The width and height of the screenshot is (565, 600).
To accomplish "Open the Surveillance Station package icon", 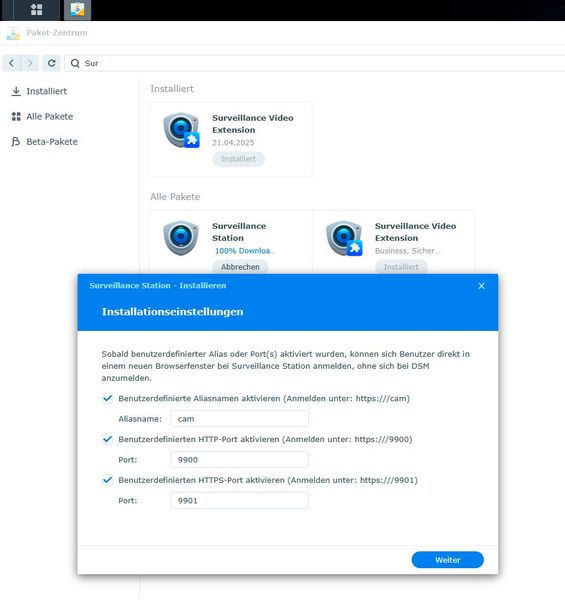I will click(181, 238).
